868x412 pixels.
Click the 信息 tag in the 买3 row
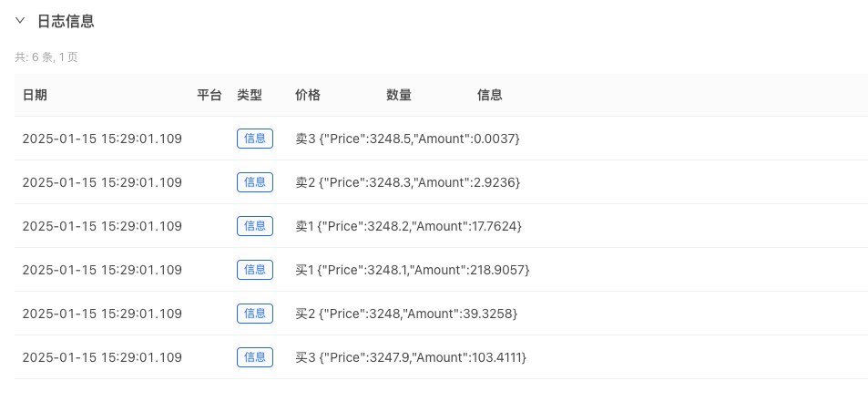(255, 357)
